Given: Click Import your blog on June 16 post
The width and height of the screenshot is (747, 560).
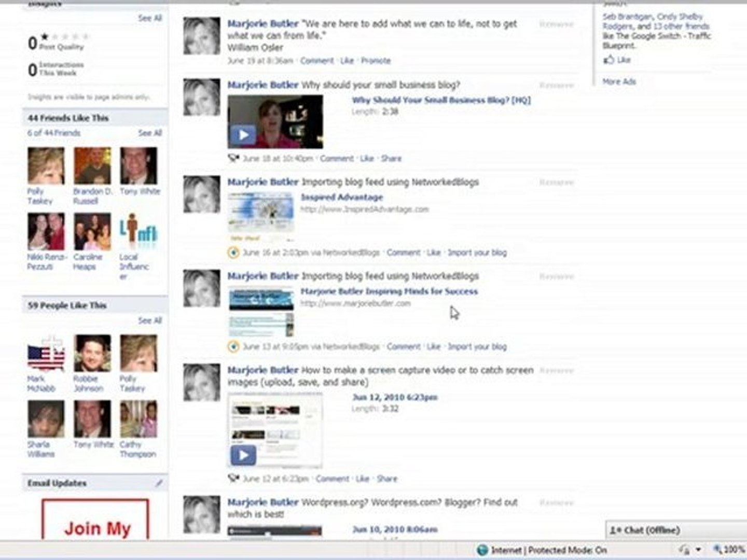Looking at the screenshot, I should (x=477, y=253).
